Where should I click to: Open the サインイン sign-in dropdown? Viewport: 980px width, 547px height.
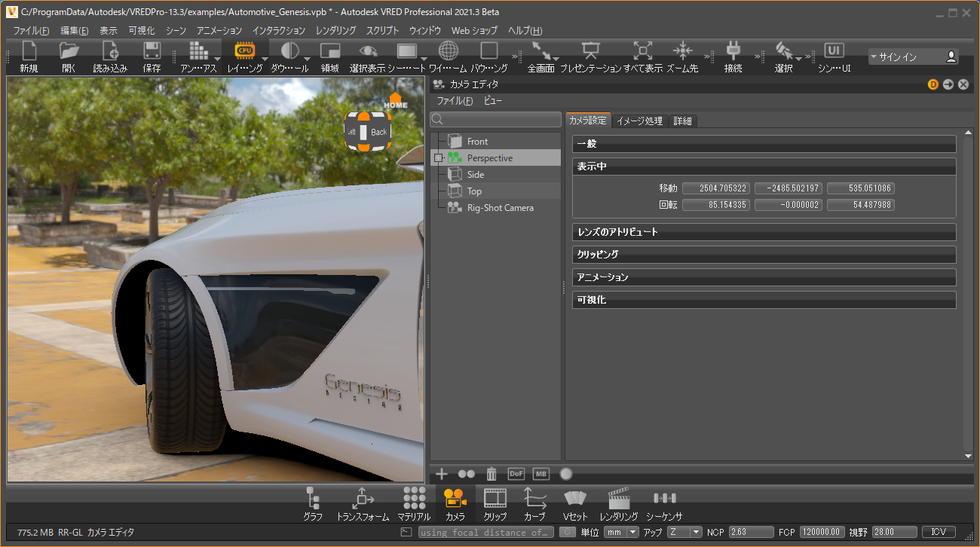[x=913, y=57]
